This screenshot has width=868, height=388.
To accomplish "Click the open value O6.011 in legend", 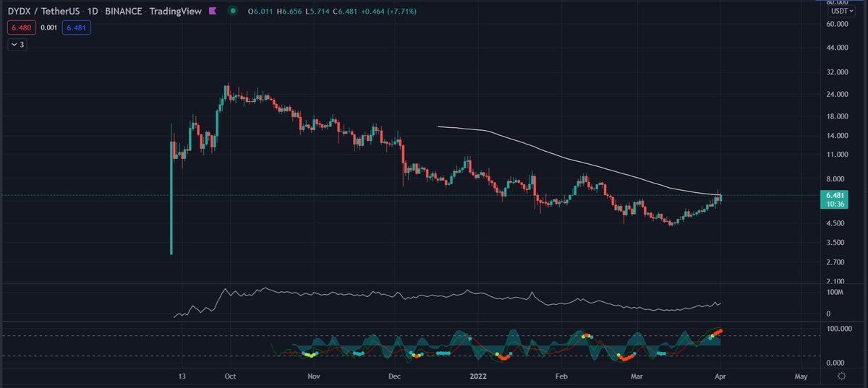I will click(x=260, y=12).
